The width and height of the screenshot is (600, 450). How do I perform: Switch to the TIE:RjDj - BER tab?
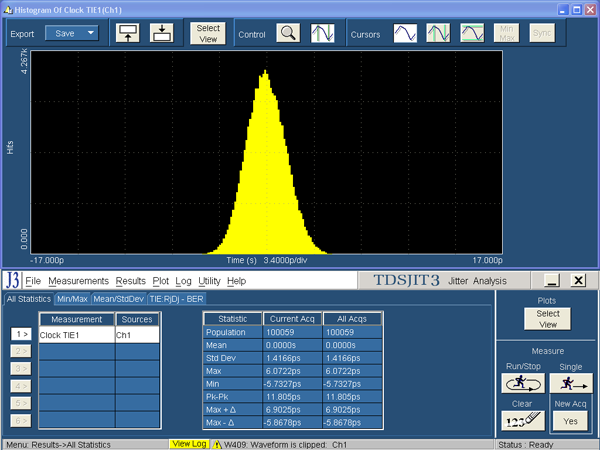coord(178,298)
